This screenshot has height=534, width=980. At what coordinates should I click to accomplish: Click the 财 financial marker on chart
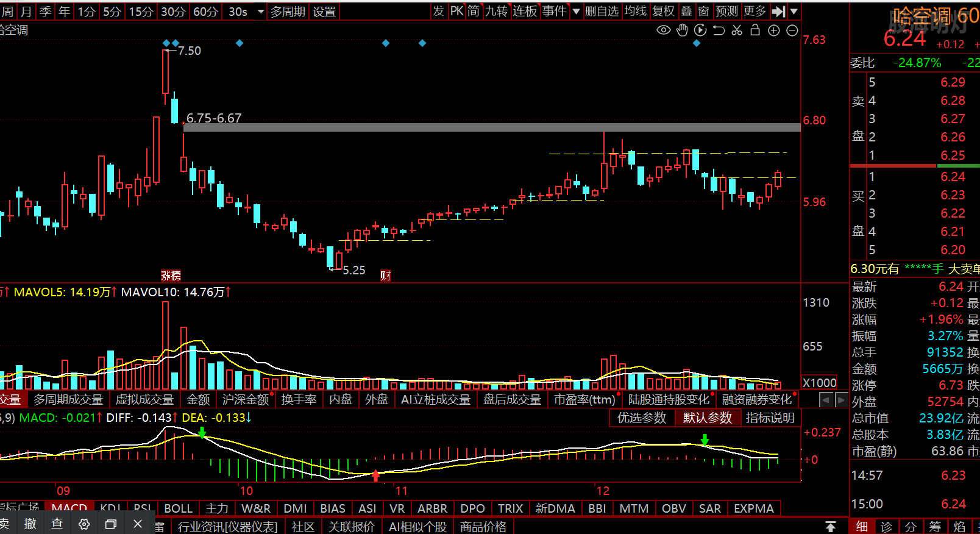pyautogui.click(x=385, y=276)
